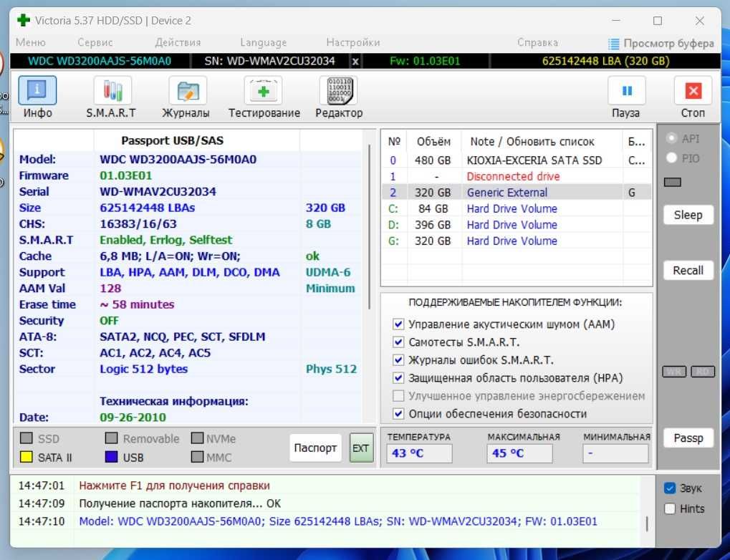The width and height of the screenshot is (730, 560).
Task: Click the gray SSD indicator swatch
Action: click(x=27, y=438)
